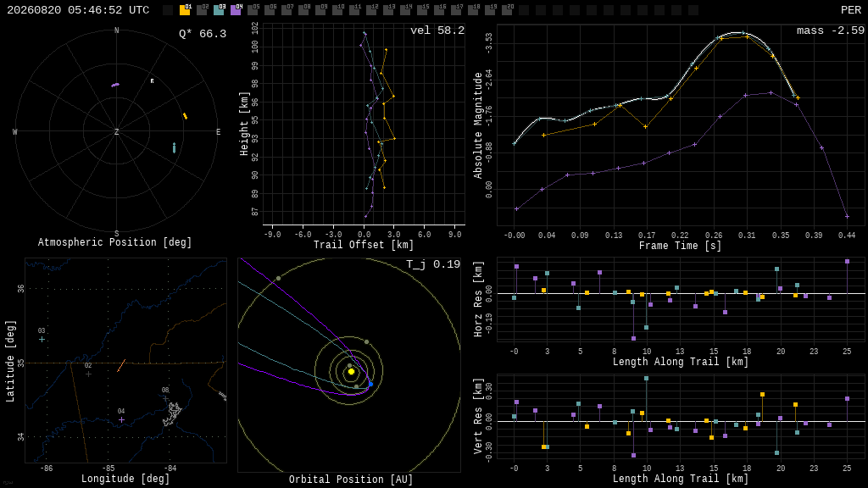
Task: Click the orange meteor ground track on map
Action: [121, 366]
